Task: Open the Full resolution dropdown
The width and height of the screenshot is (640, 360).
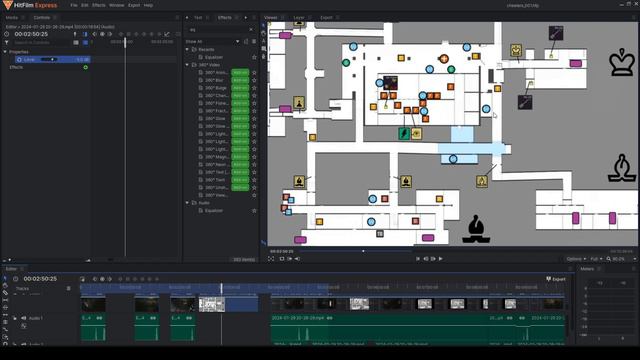Action: (596, 259)
